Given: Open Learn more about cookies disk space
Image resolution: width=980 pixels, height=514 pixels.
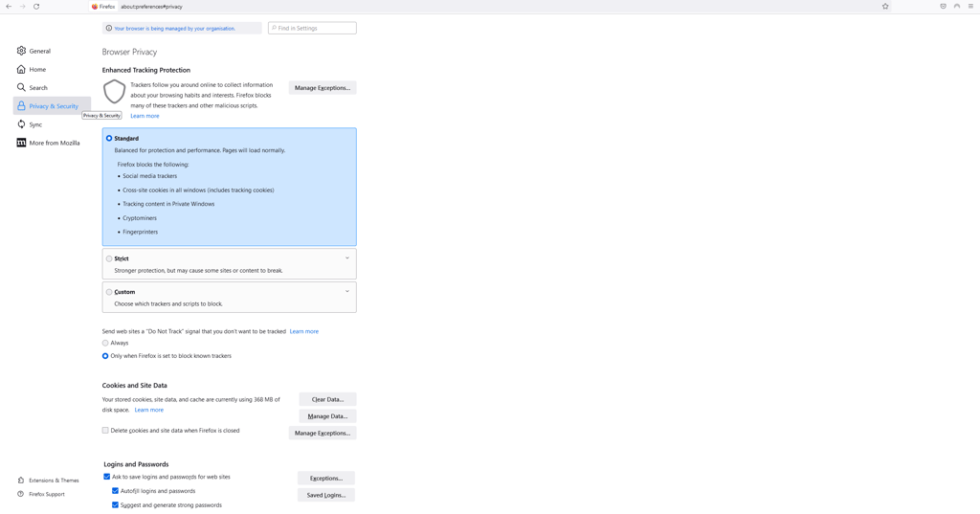Looking at the screenshot, I should click(x=148, y=410).
